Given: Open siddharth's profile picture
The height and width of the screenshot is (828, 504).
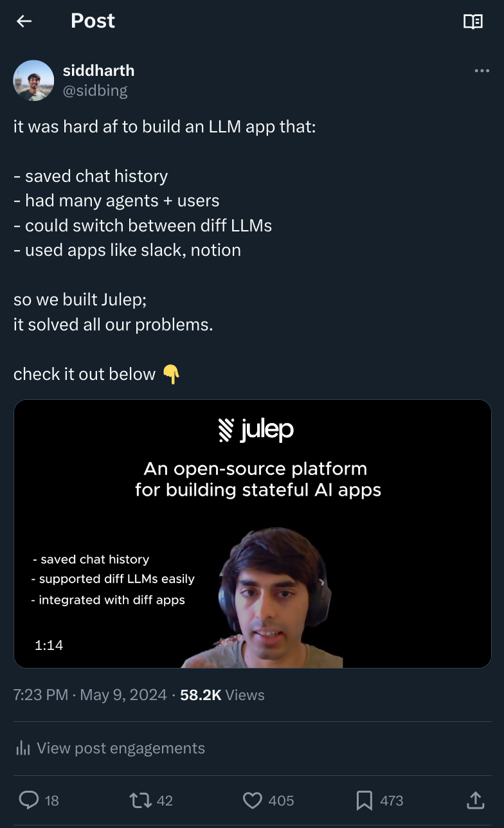Looking at the screenshot, I should point(33,80).
